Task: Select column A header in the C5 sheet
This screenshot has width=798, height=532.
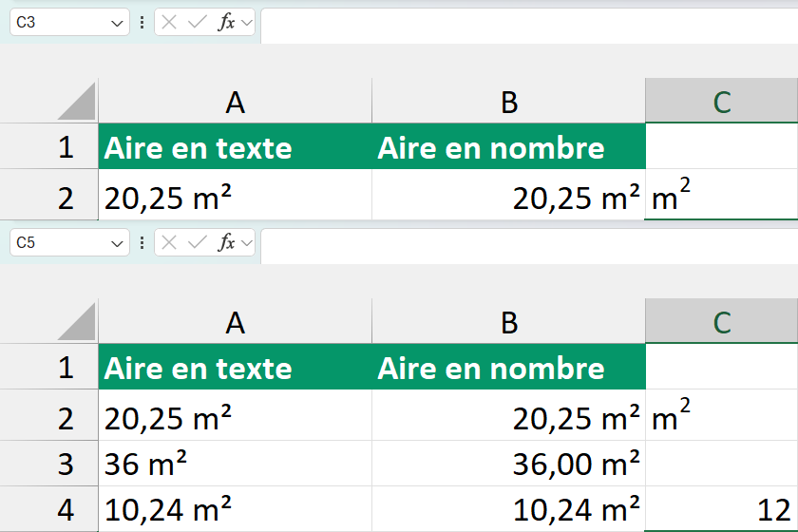Action: 236,322
